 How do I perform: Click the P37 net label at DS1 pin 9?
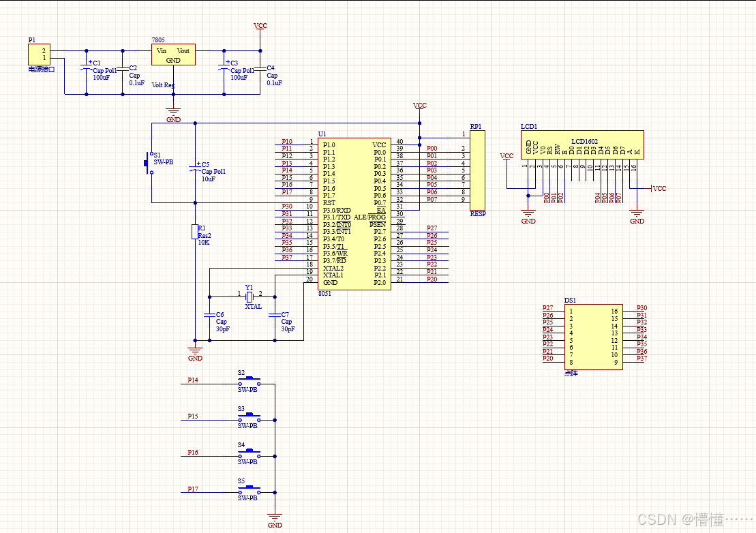click(641, 358)
